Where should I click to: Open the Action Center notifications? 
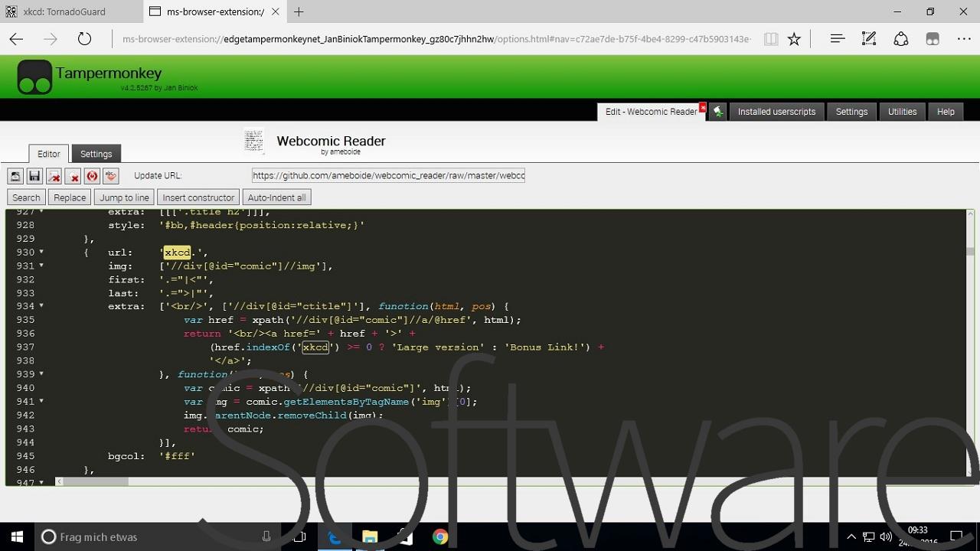(x=956, y=536)
